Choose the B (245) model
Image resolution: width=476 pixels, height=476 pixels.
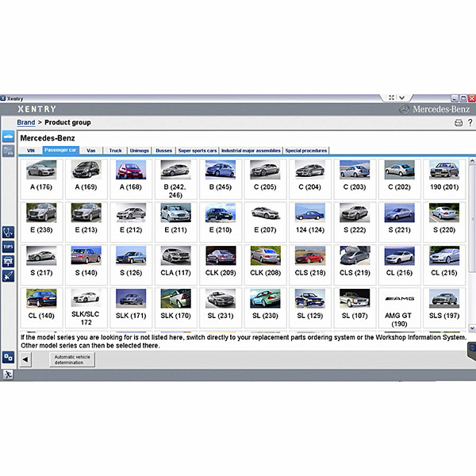221,178
